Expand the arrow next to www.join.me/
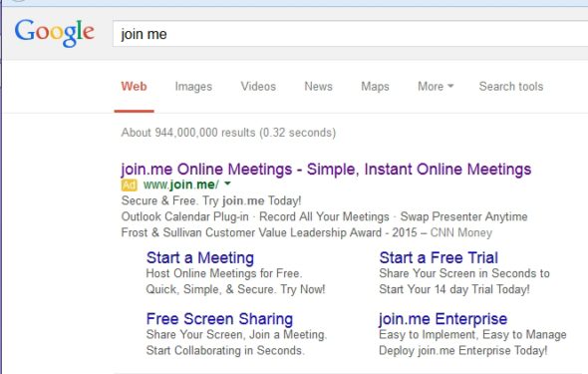The image size is (588, 374). click(x=227, y=184)
